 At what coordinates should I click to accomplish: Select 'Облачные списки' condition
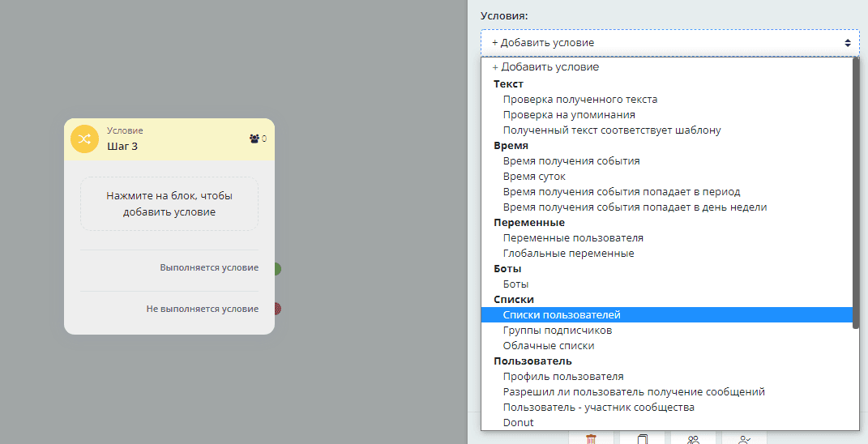point(548,346)
